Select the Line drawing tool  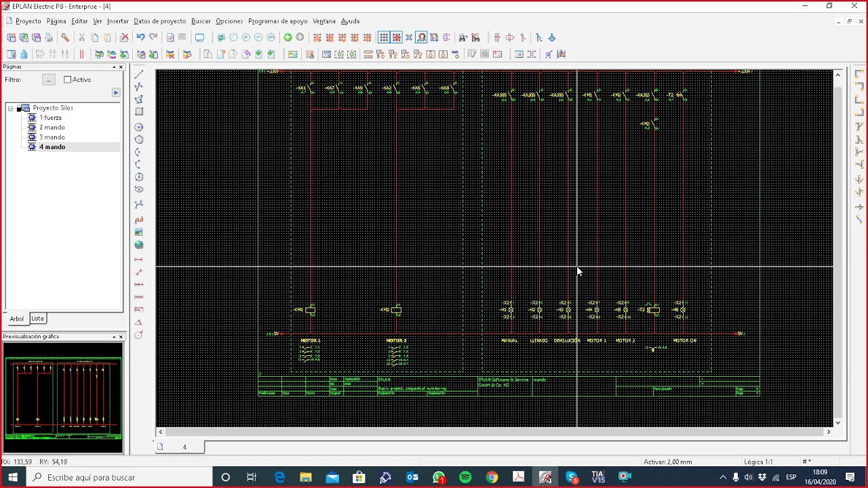point(139,74)
